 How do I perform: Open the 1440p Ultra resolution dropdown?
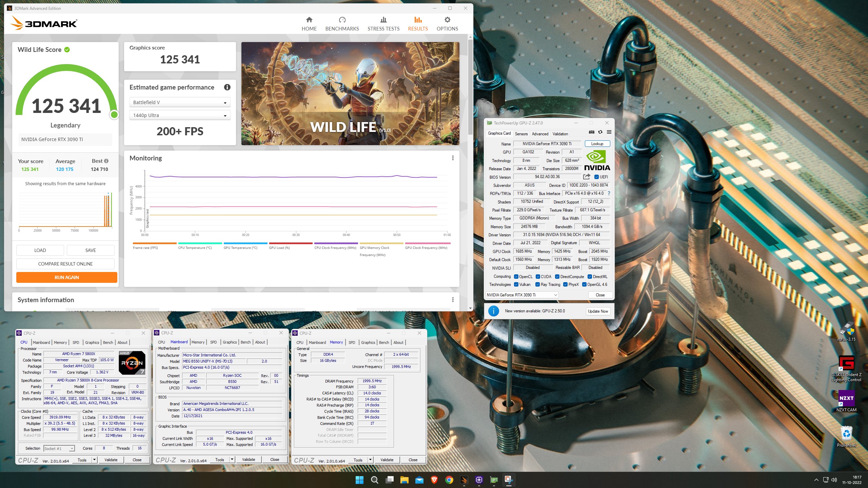pyautogui.click(x=180, y=115)
